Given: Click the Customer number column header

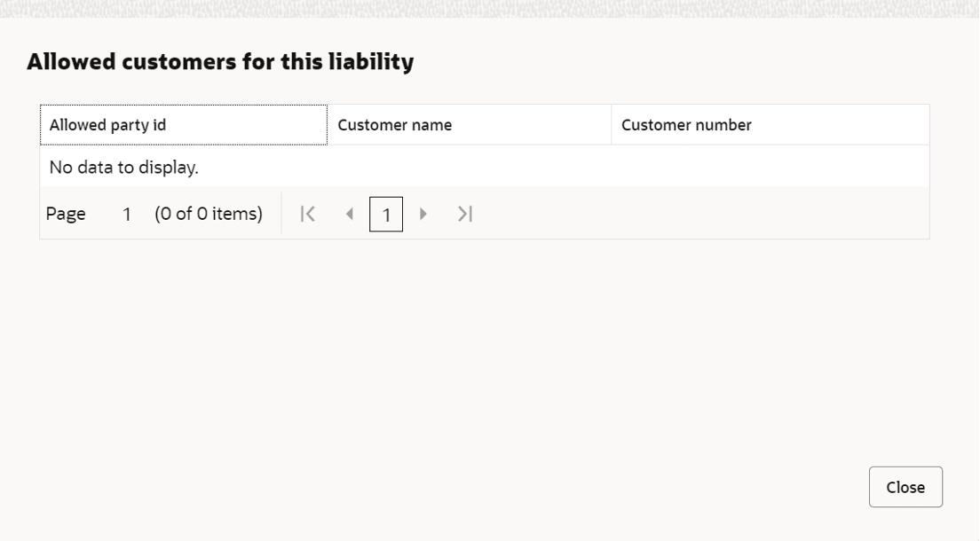Looking at the screenshot, I should (x=770, y=125).
